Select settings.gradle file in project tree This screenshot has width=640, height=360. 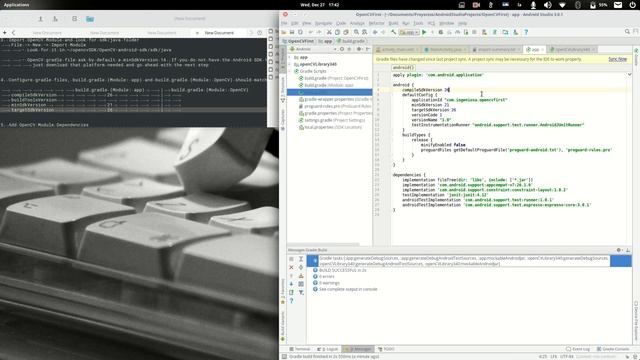[331, 120]
